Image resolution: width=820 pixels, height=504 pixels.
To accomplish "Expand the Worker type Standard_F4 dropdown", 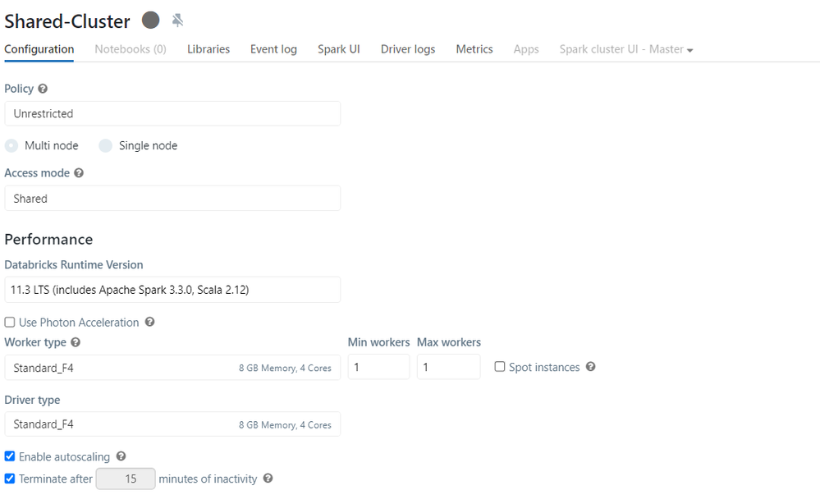I will tap(172, 368).
